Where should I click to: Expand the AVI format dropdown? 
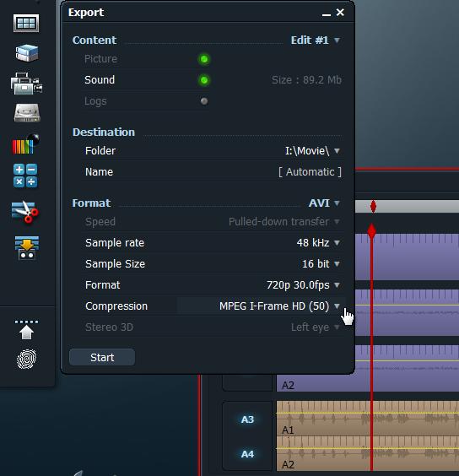coord(324,203)
